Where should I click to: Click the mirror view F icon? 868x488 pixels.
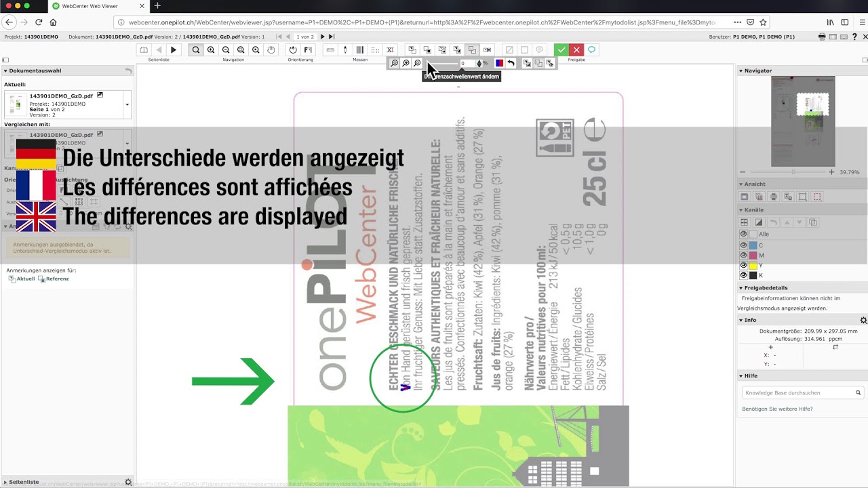[308, 50]
